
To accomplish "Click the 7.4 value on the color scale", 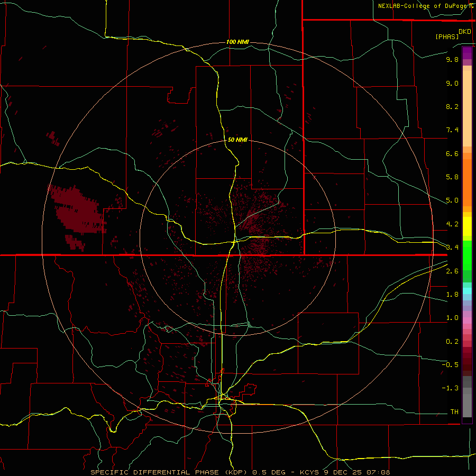I will 452,130.
